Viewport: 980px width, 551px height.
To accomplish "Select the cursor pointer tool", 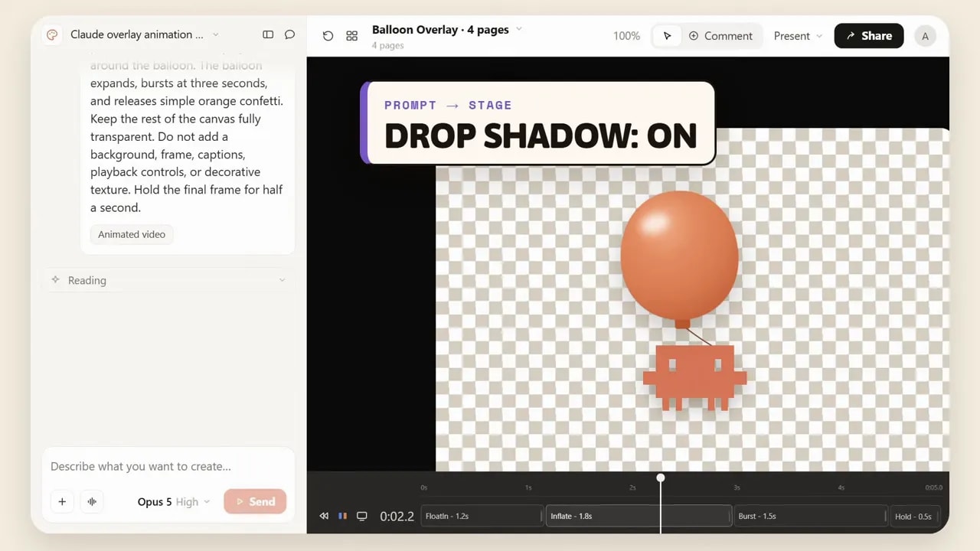I will (x=667, y=36).
